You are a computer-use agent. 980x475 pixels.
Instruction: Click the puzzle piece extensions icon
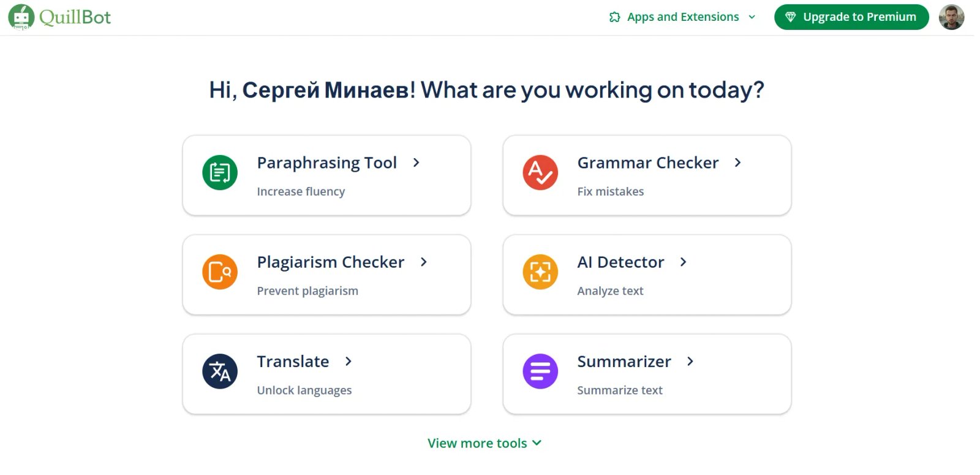click(615, 17)
